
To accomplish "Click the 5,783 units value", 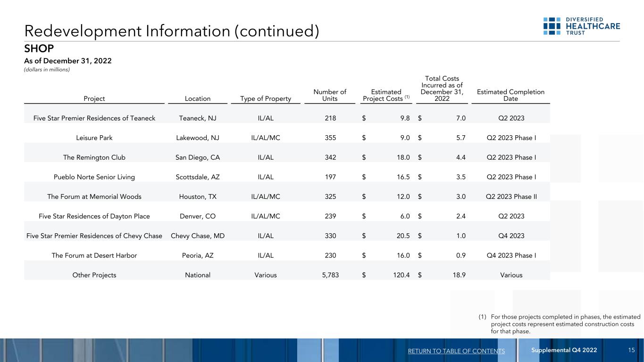I will [x=330, y=275].
